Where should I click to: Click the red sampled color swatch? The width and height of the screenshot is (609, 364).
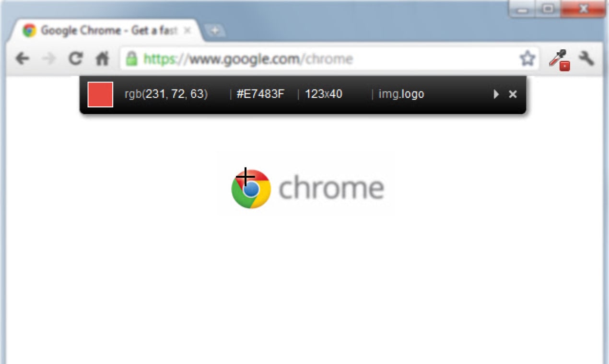click(100, 94)
